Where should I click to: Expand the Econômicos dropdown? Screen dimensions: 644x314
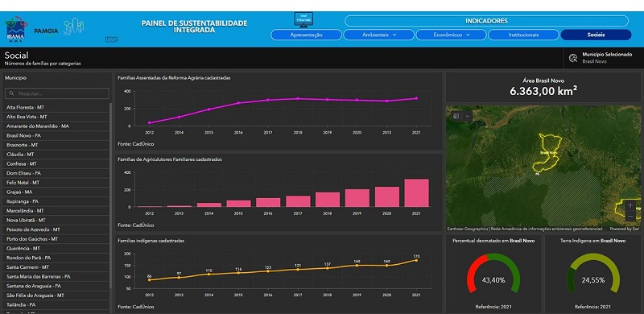tap(451, 35)
